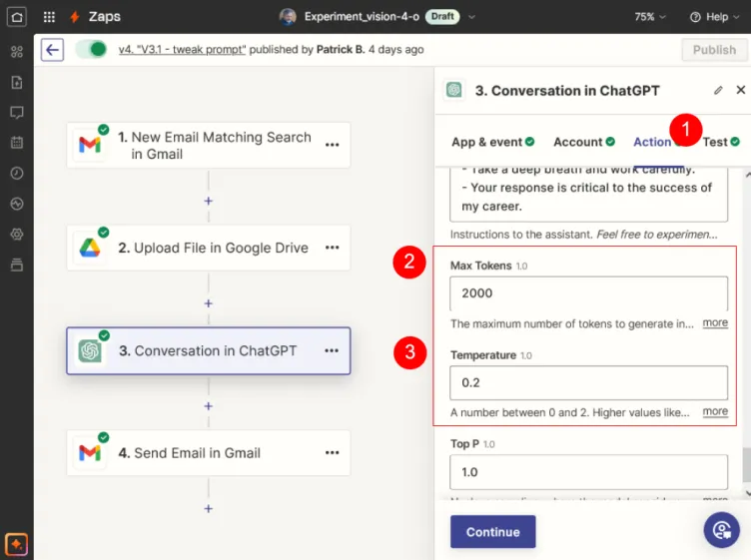Open more options for Upload File step
This screenshot has width=751, height=560.
pos(332,248)
